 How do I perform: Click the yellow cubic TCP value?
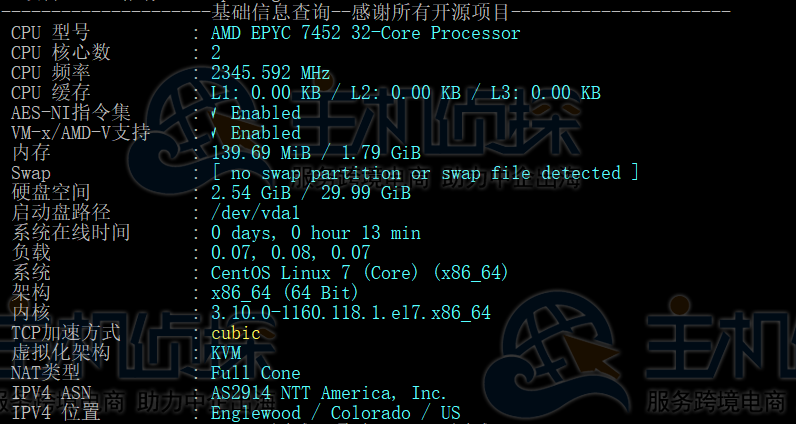(x=235, y=333)
